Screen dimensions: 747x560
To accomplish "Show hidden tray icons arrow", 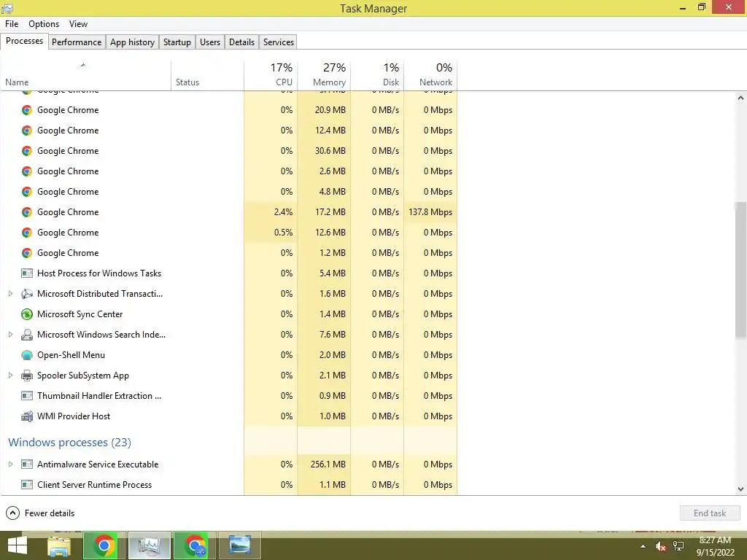I will pos(643,546).
